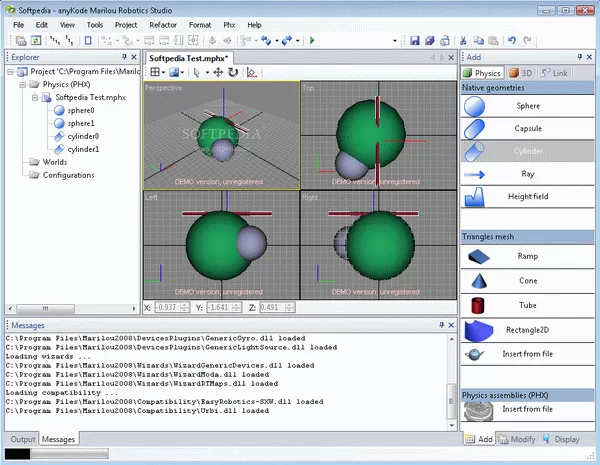The image size is (600, 465).
Task: Open the viewport layout dropdown arrow
Action: click(164, 72)
